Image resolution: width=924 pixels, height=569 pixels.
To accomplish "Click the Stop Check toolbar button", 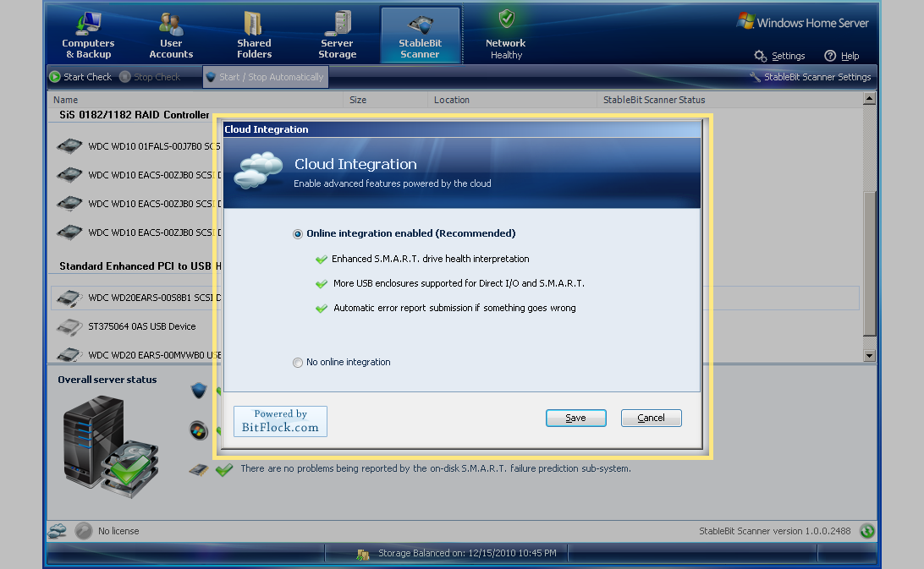I will coord(150,77).
